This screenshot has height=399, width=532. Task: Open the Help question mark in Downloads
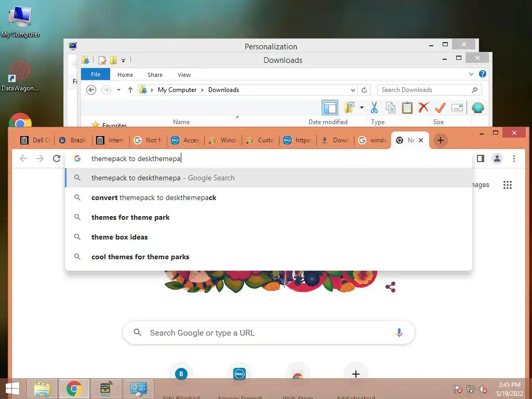click(x=483, y=74)
